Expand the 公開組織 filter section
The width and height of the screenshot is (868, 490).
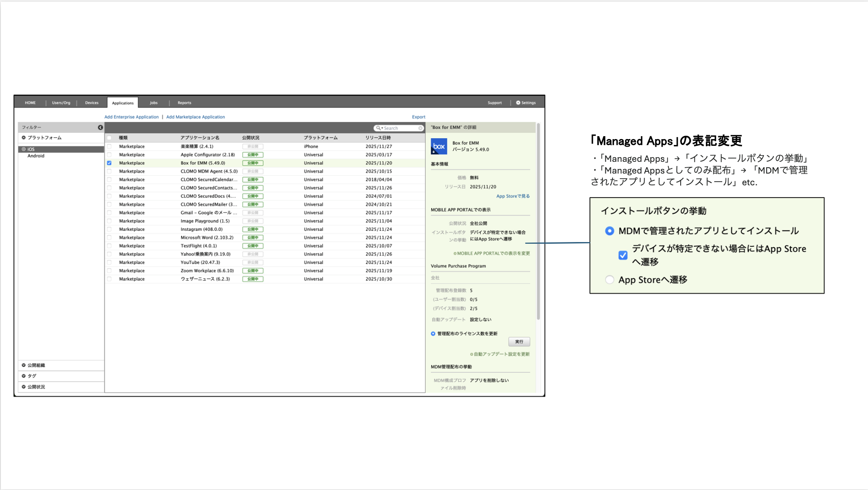tap(24, 365)
